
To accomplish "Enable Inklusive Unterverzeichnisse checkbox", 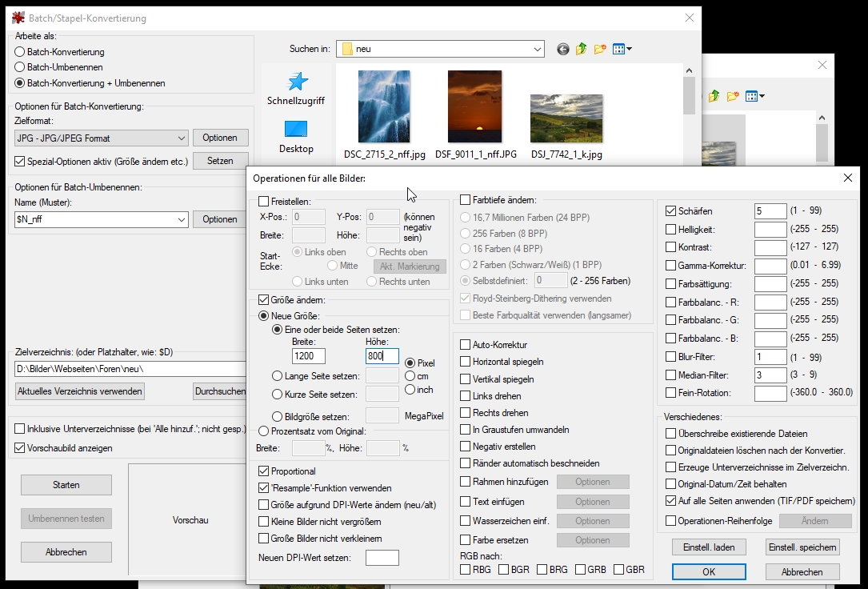I will coord(20,428).
